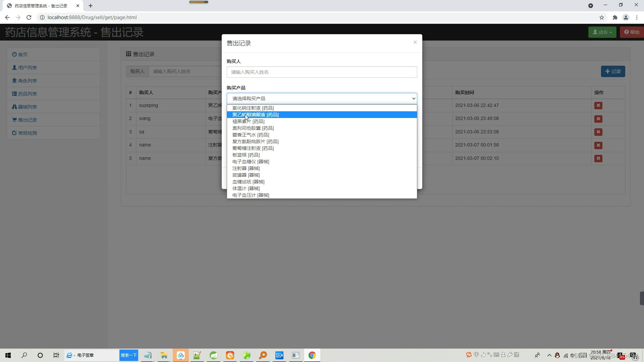The width and height of the screenshot is (644, 362).
Task: Click the bookmark star in the address bar
Action: [602, 17]
